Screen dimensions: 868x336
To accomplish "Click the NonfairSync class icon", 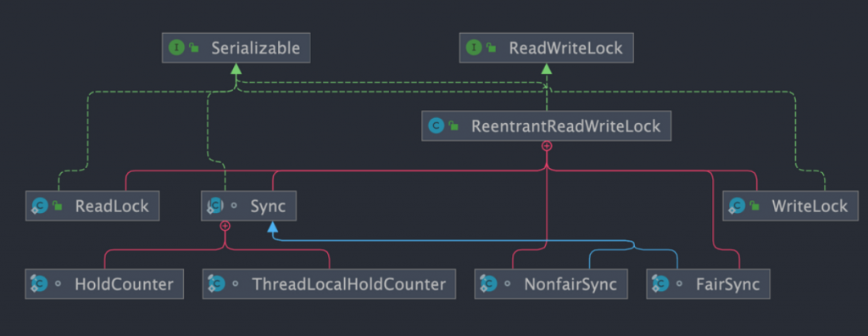I will 489,284.
